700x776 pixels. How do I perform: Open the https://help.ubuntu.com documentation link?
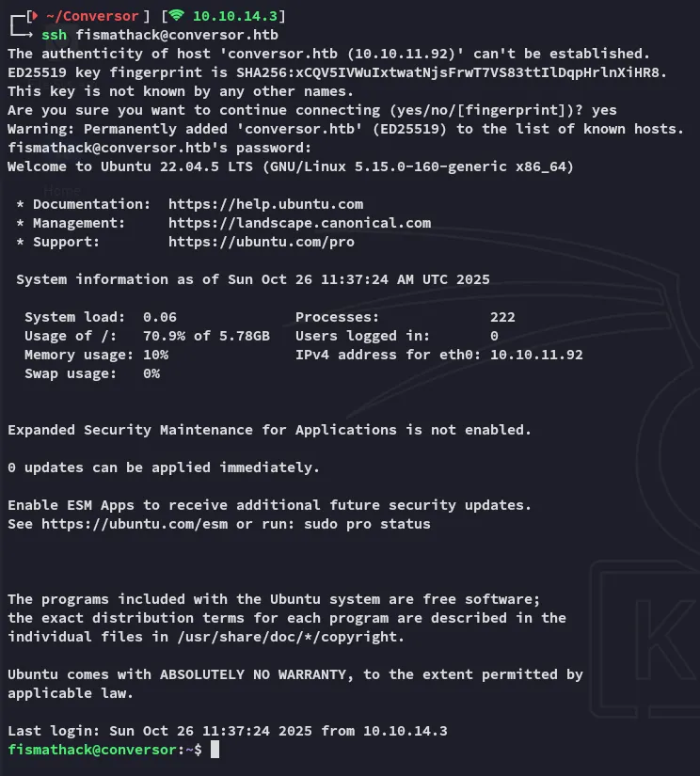point(265,204)
